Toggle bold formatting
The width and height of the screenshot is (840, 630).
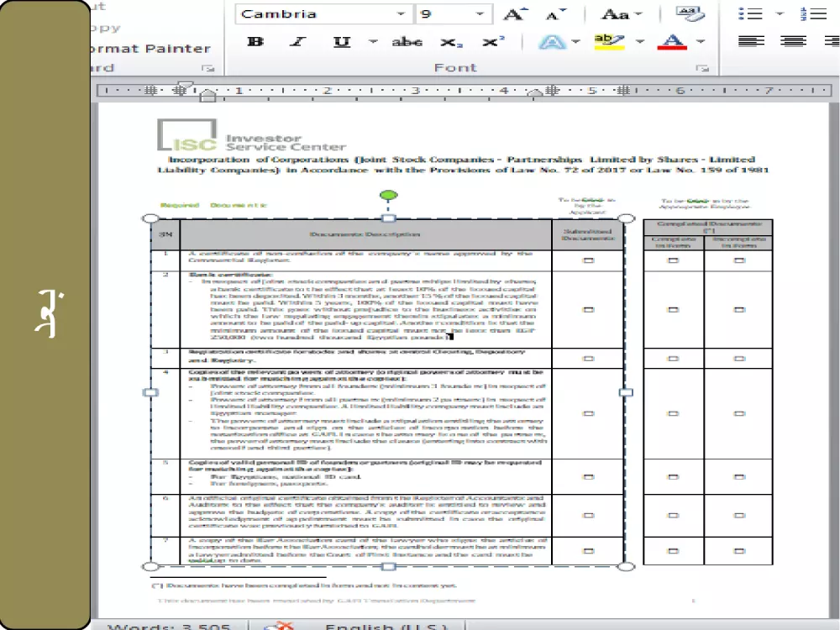[x=255, y=39]
